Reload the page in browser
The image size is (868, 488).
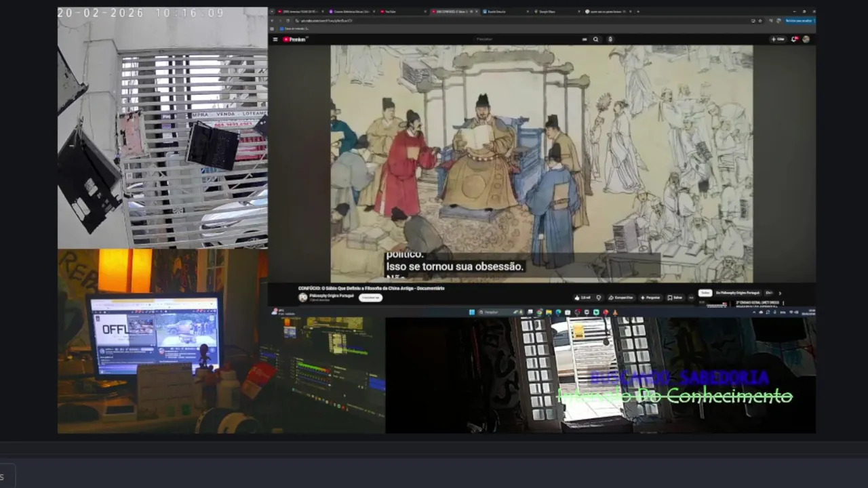pos(288,20)
